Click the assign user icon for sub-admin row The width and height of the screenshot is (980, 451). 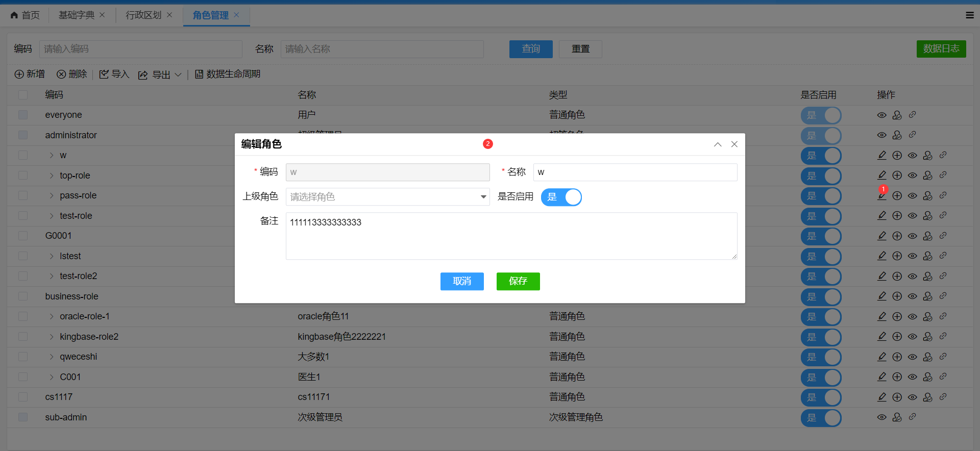point(897,417)
